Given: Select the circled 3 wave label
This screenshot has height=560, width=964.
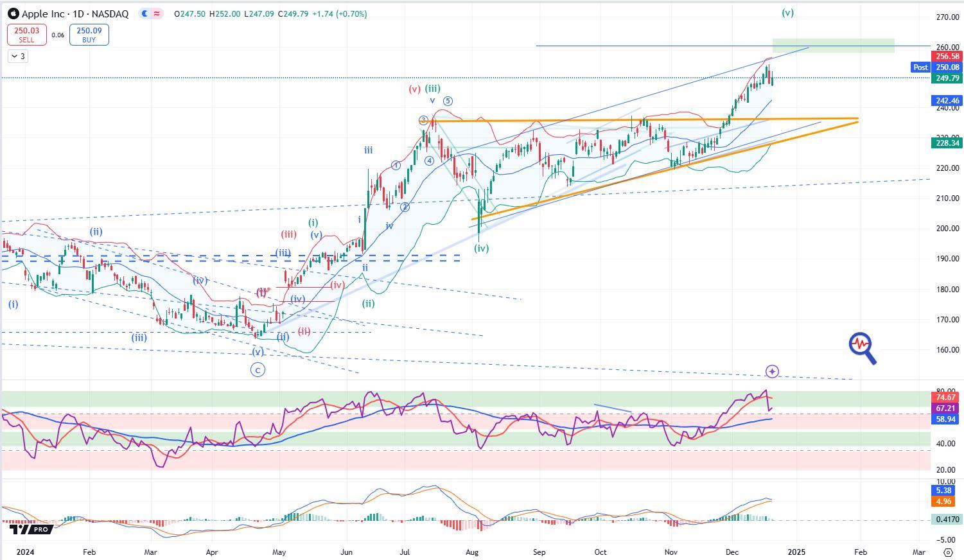Looking at the screenshot, I should click(x=423, y=120).
